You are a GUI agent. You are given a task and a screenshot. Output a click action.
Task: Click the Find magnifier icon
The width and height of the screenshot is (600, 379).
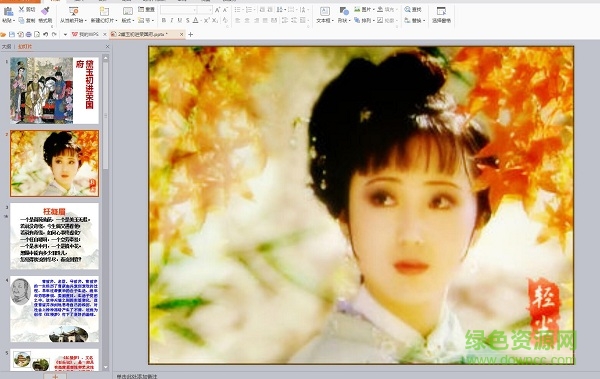(x=408, y=9)
